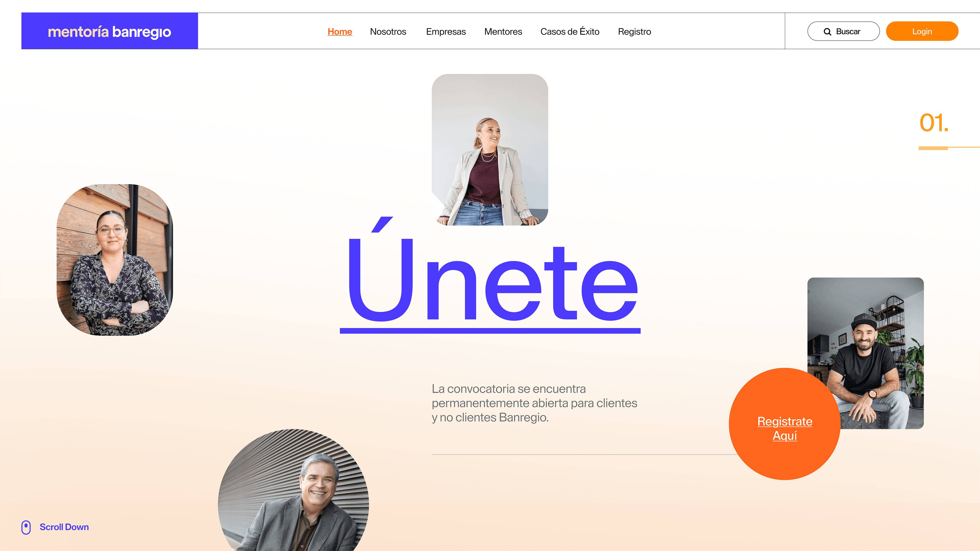Go to Empresas in navigation
Image resolution: width=980 pixels, height=551 pixels.
(446, 32)
